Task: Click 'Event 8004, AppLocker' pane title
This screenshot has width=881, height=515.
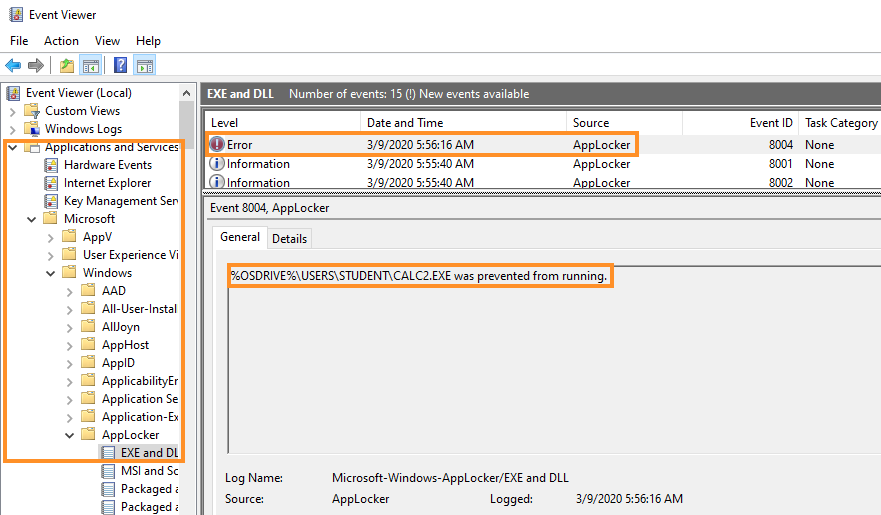Action: point(270,208)
